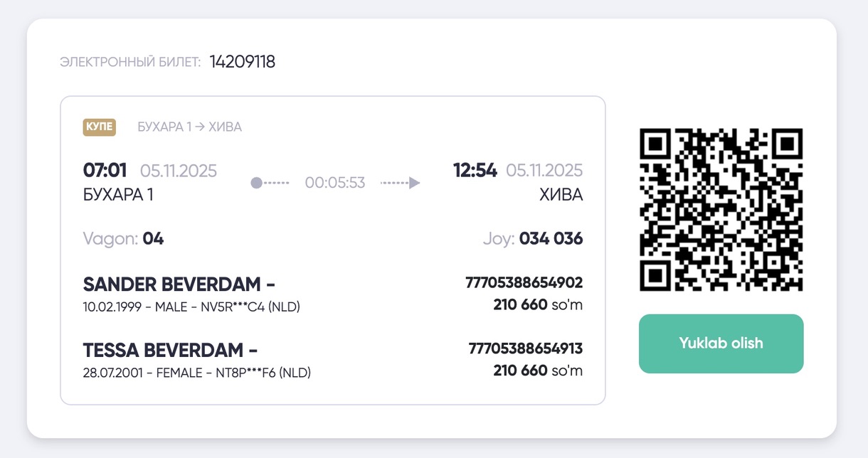Click ticket number 77705388654902
868x458 pixels.
[x=524, y=283]
